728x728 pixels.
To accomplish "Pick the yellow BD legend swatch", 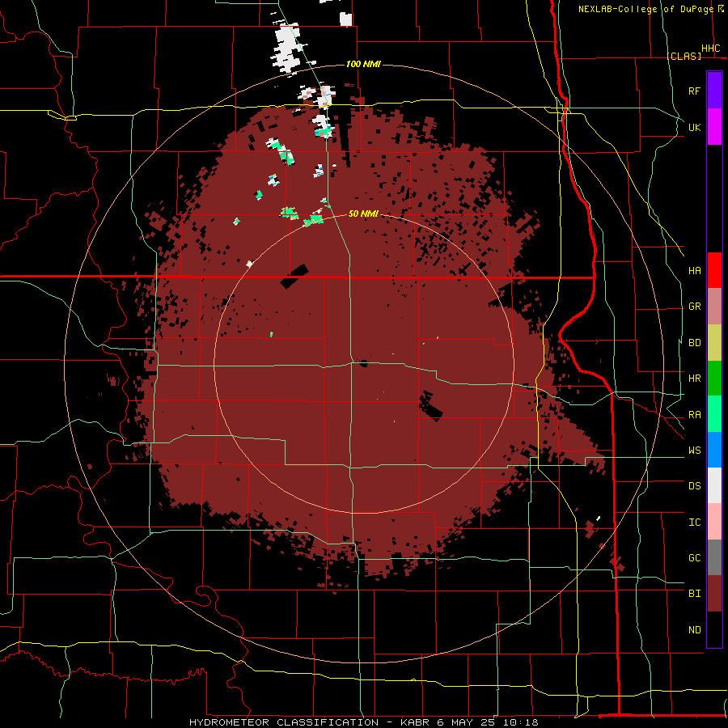I will click(714, 342).
